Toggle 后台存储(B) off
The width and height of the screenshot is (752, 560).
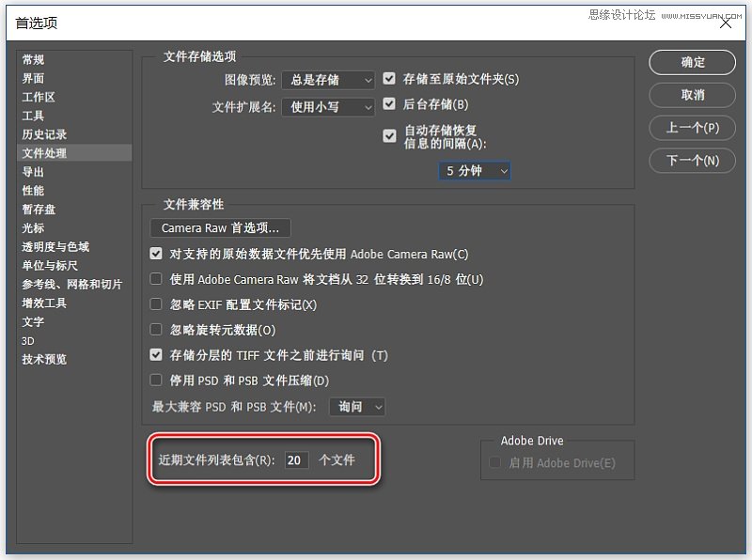[390, 104]
